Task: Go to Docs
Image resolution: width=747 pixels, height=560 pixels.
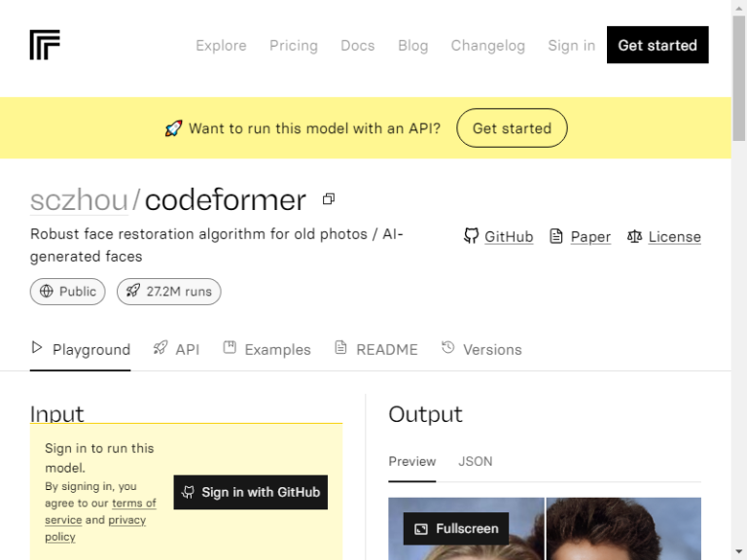Action: [358, 46]
